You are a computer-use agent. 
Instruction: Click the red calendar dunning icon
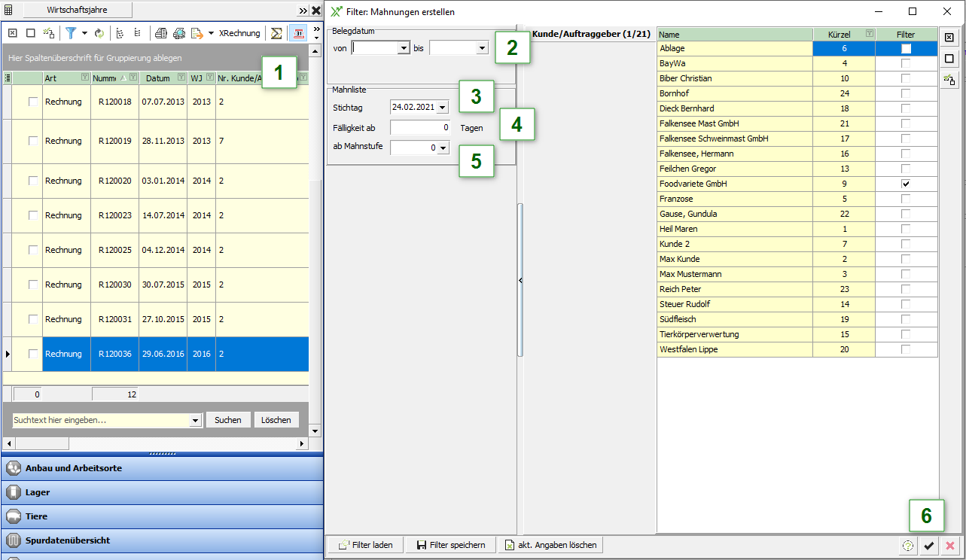[x=298, y=33]
